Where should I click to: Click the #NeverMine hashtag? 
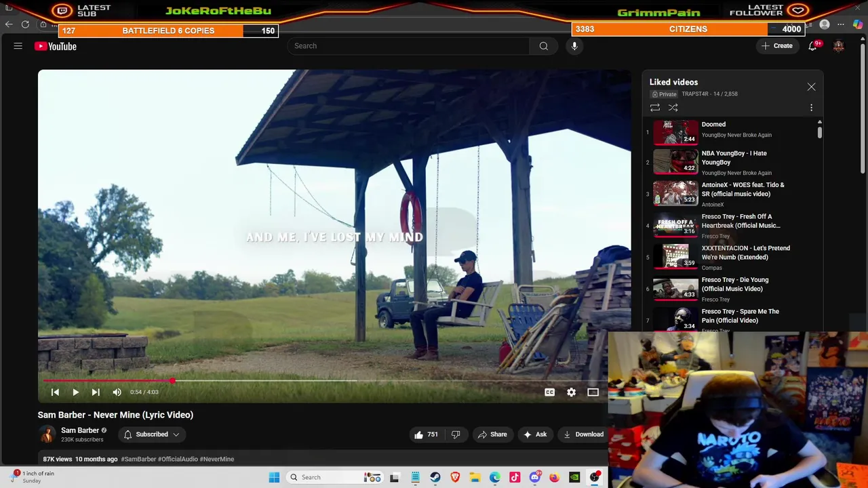click(x=217, y=459)
